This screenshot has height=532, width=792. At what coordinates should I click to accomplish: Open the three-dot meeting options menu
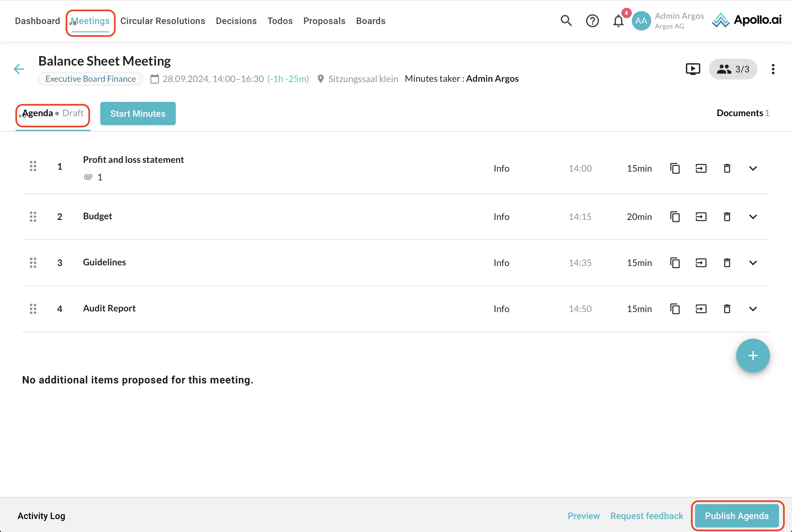point(773,69)
